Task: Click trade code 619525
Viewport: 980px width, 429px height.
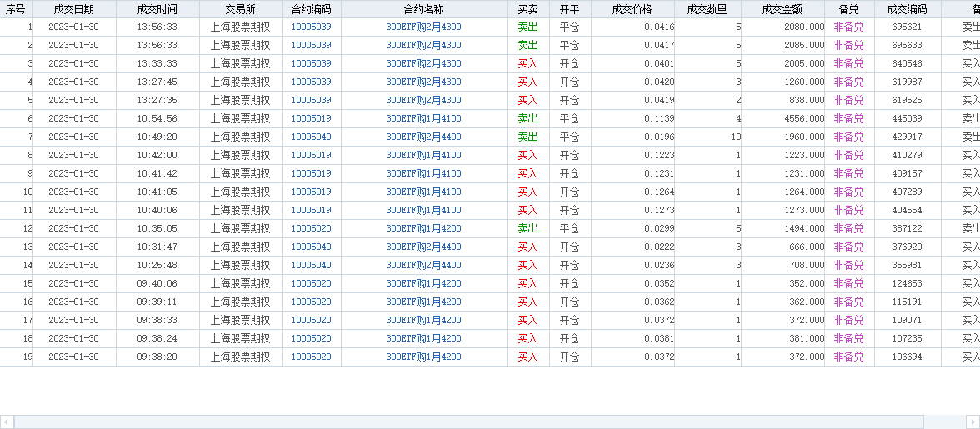Action: (907, 100)
